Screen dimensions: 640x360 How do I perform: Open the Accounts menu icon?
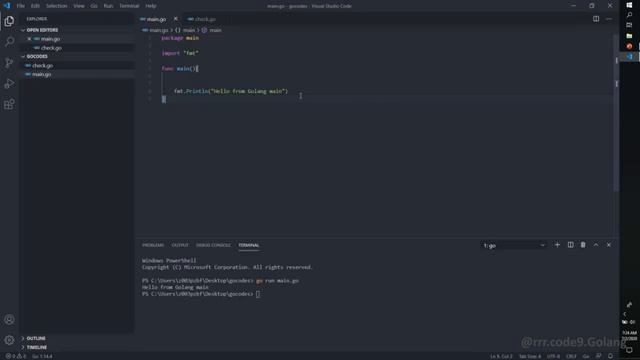pyautogui.click(x=9, y=319)
